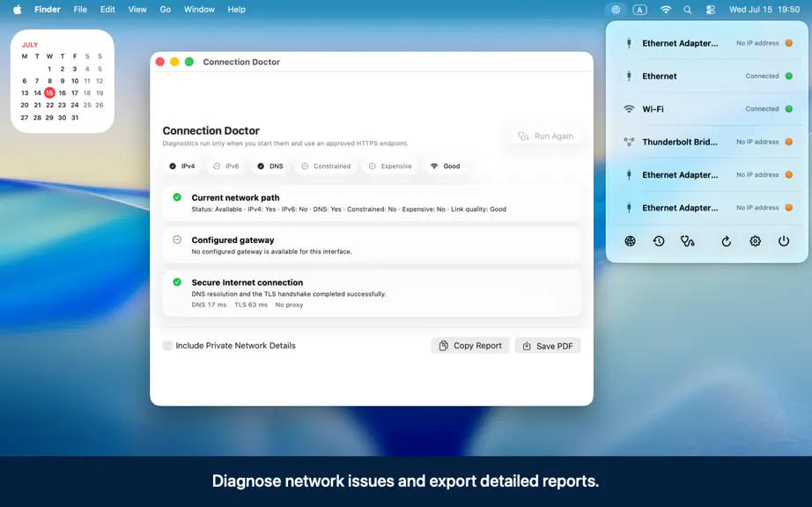This screenshot has width=812, height=507.
Task: Open the Finder menu
Action: pyautogui.click(x=48, y=10)
